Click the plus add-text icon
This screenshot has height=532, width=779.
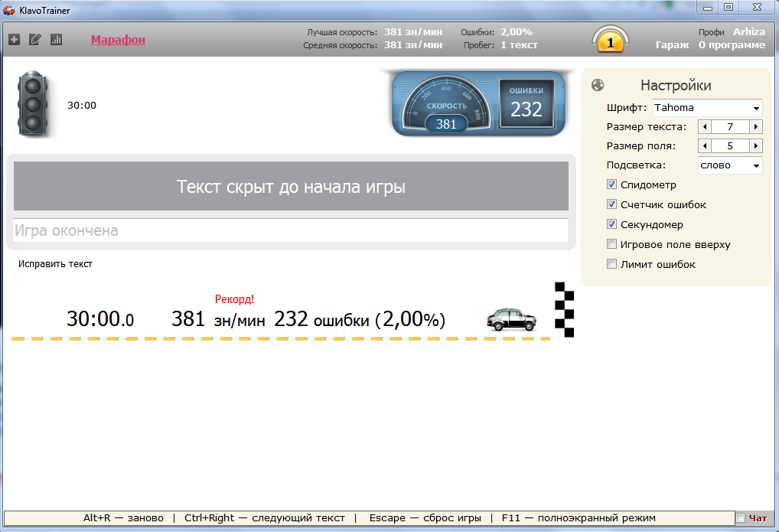point(15,39)
